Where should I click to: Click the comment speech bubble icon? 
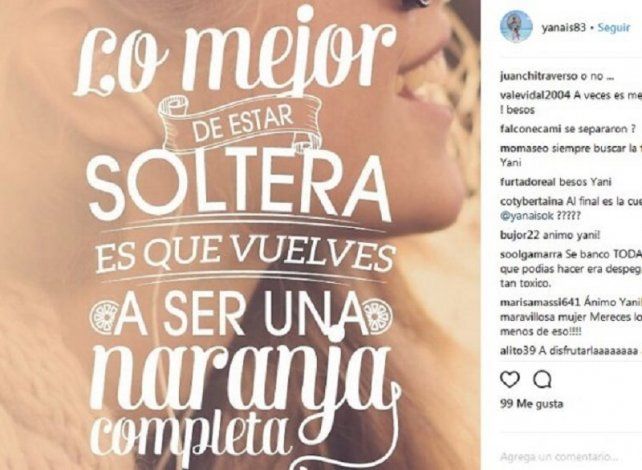[543, 380]
